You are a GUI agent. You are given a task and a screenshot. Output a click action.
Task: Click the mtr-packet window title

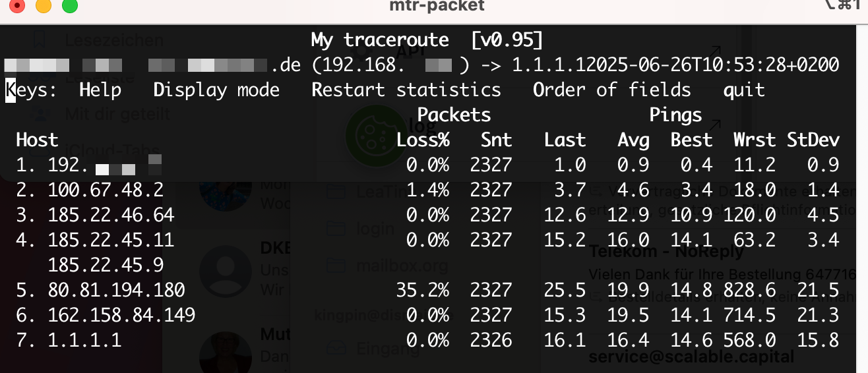(437, 6)
